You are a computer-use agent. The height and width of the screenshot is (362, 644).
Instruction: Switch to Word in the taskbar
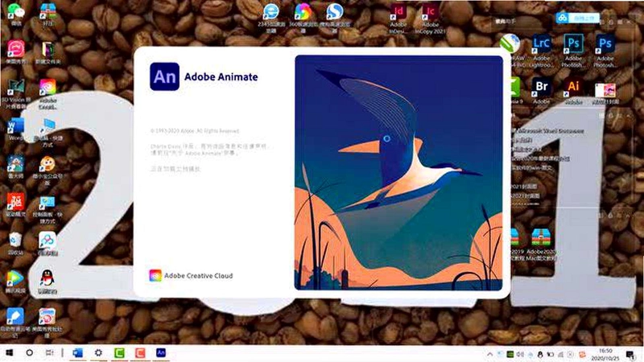pyautogui.click(x=77, y=352)
